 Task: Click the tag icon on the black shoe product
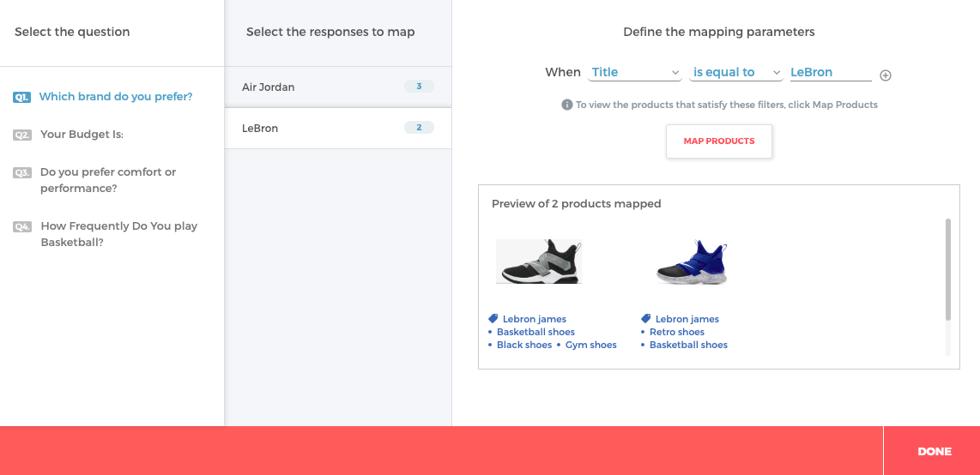coord(493,318)
